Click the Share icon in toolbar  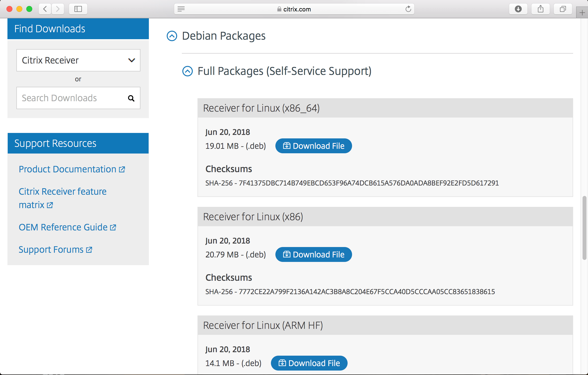(x=540, y=9)
